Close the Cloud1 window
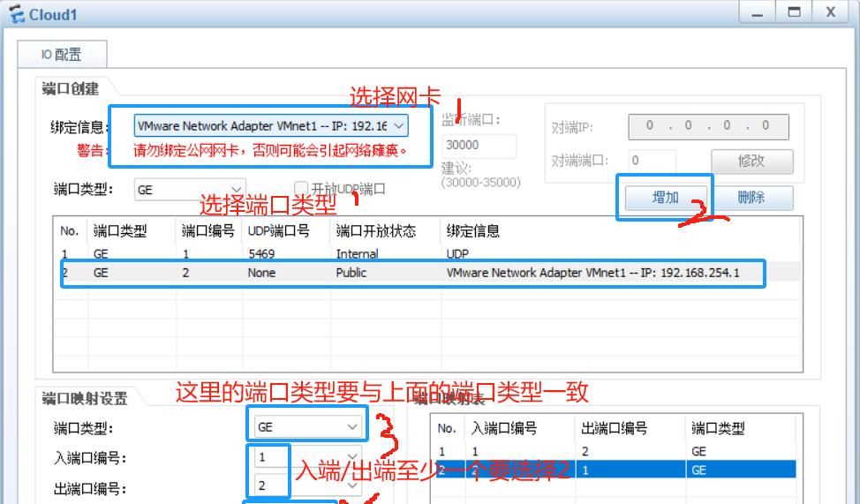The height and width of the screenshot is (504, 860). pyautogui.click(x=831, y=12)
